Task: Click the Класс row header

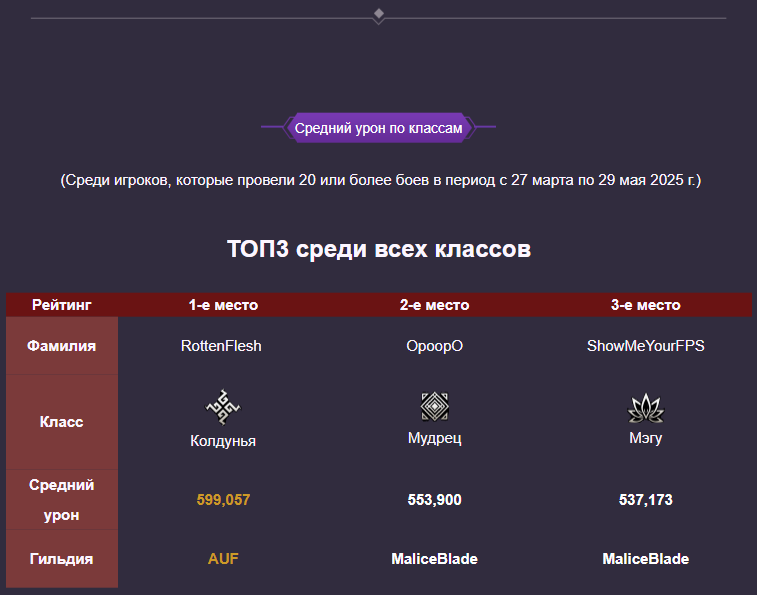Action: point(62,422)
